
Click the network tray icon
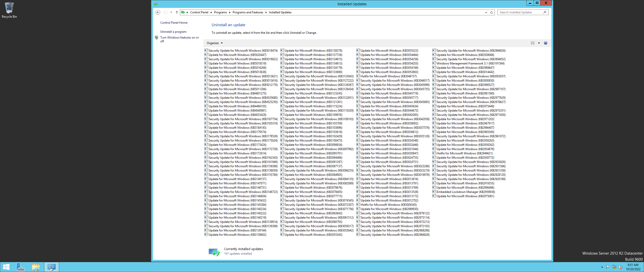[x=614, y=267]
